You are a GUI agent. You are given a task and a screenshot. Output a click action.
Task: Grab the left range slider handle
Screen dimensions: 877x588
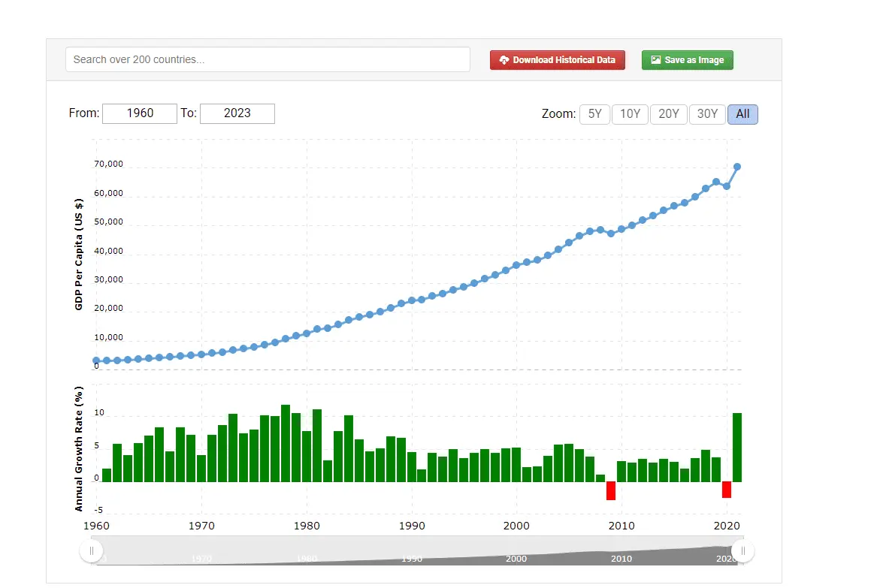coord(92,551)
